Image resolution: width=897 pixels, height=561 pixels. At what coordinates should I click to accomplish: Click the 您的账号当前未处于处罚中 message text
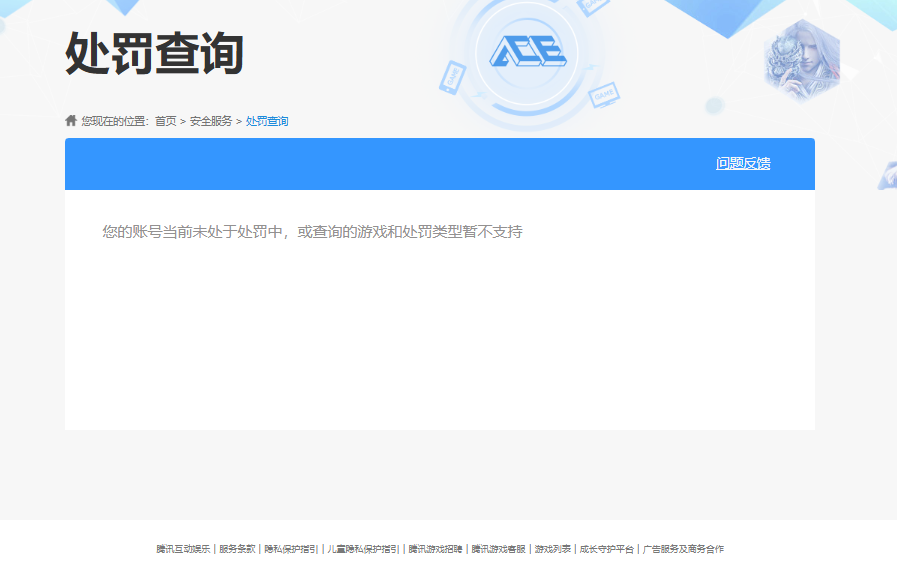pos(312,232)
